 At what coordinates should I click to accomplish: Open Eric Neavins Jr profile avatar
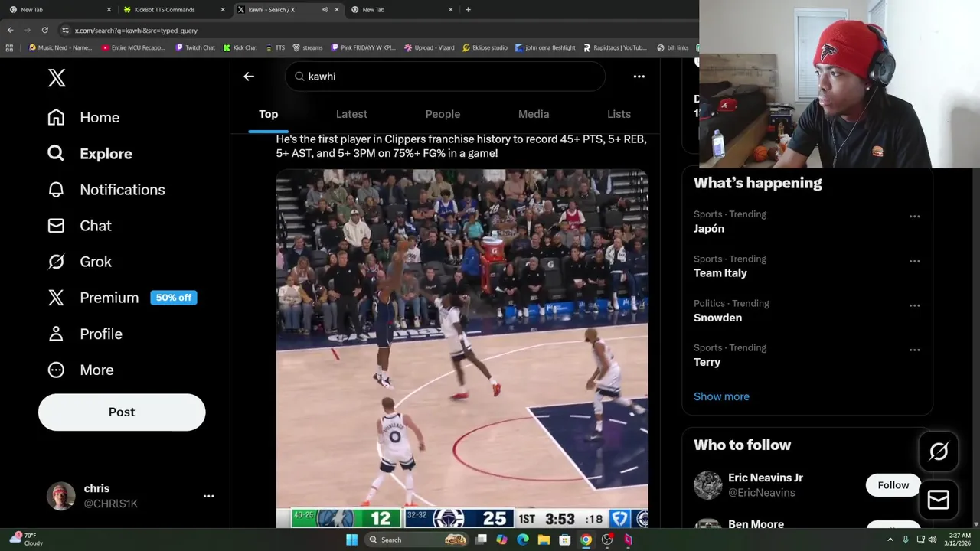[707, 485]
